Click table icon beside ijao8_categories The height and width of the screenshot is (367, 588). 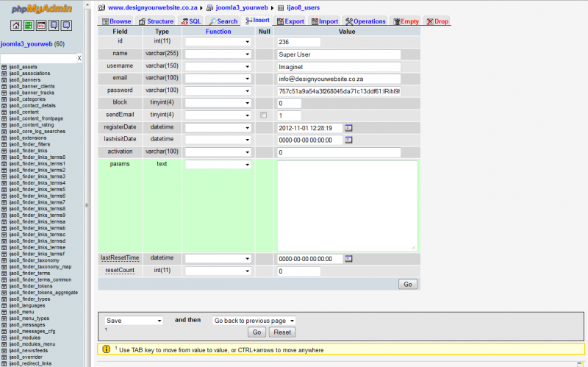click(x=4, y=99)
